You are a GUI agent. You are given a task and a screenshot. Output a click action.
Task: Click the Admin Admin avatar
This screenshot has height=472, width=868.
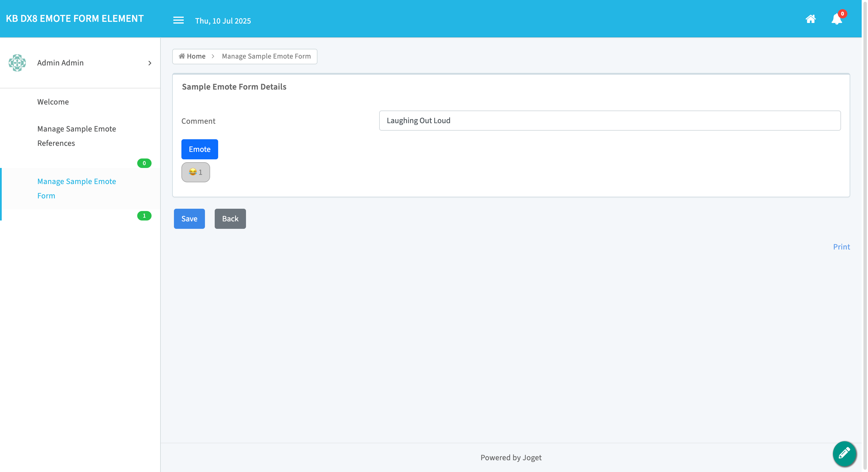coord(17,63)
